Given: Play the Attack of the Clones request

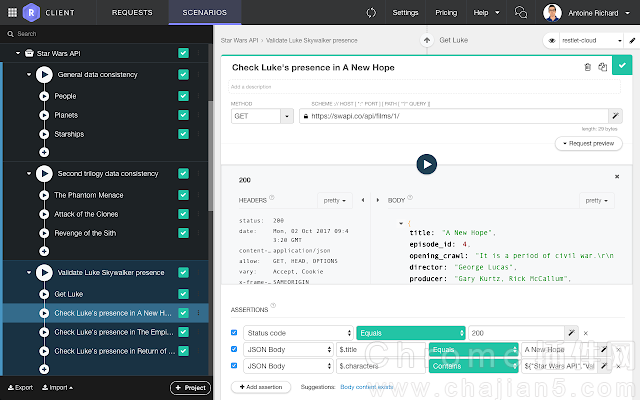Looking at the screenshot, I should coord(44,214).
